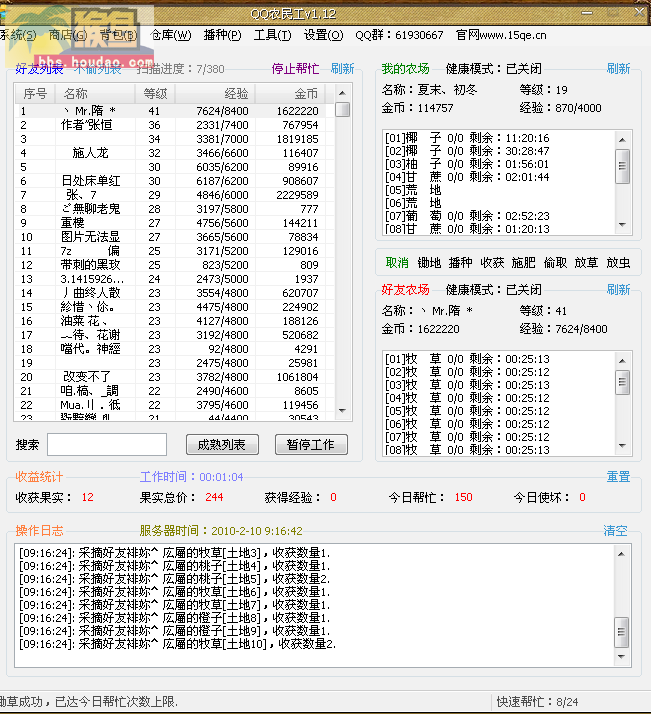Screen dimensions: 651x714
Task: Click 停止帮忙 link
Action: pos(295,69)
